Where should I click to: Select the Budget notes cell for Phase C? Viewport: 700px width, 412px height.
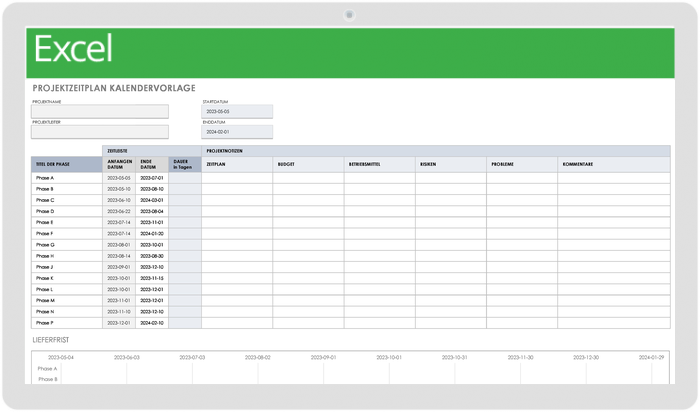point(308,200)
